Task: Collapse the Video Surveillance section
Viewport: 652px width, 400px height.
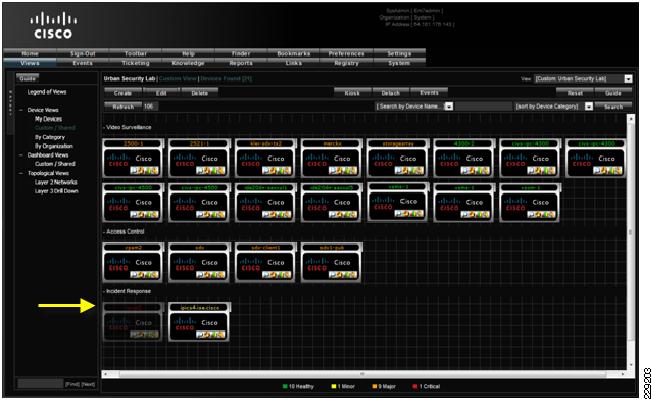Action: click(104, 127)
